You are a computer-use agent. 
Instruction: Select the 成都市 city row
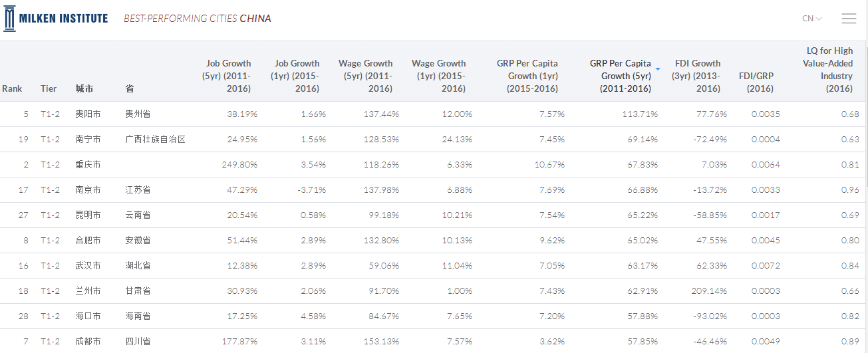(x=88, y=342)
